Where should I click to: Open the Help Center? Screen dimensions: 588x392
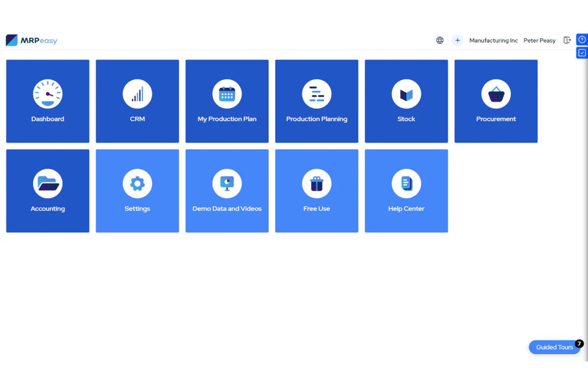click(x=406, y=191)
